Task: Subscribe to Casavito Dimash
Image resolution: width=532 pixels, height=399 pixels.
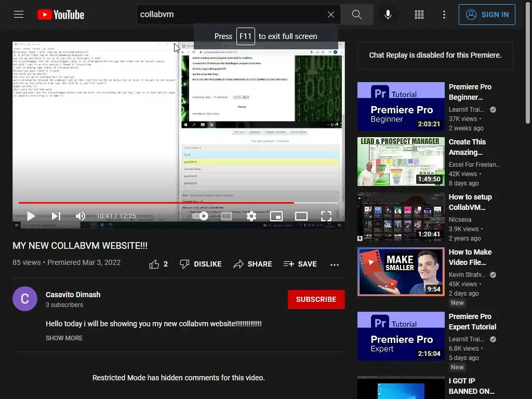Action: [x=316, y=299]
